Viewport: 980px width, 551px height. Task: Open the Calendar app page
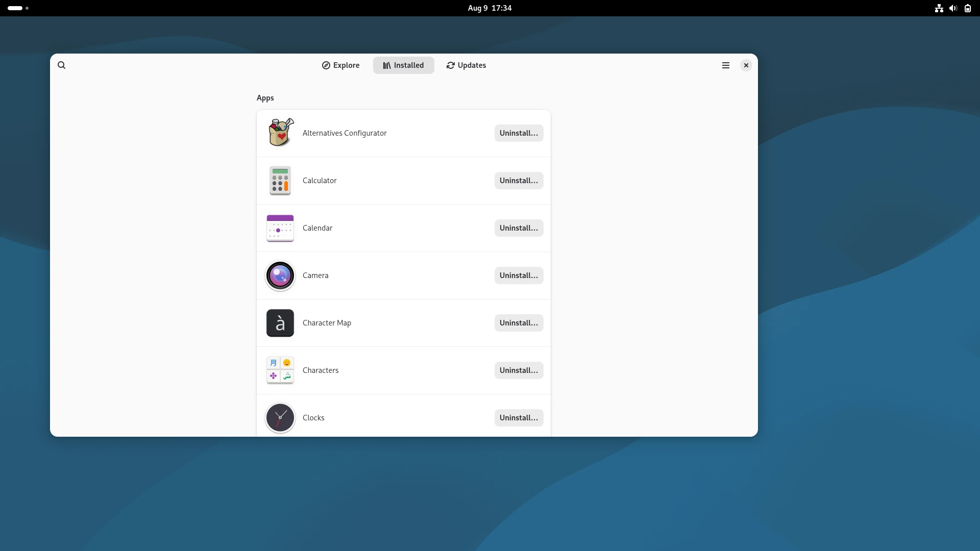(317, 228)
